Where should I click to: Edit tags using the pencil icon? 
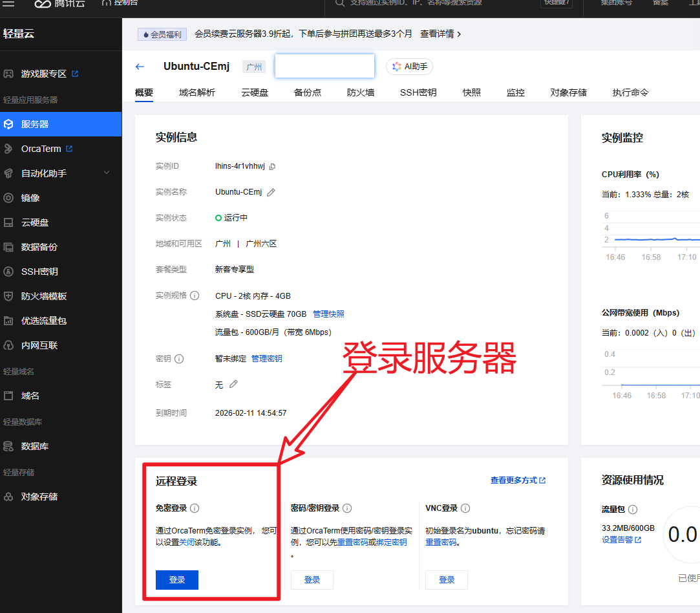[x=233, y=384]
